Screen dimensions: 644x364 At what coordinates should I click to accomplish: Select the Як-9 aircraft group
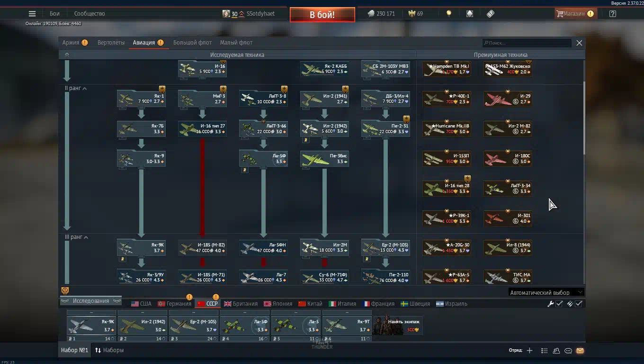tap(141, 158)
